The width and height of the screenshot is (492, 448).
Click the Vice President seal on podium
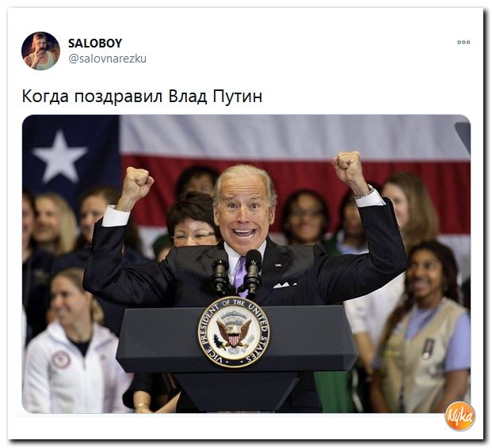[x=234, y=332]
